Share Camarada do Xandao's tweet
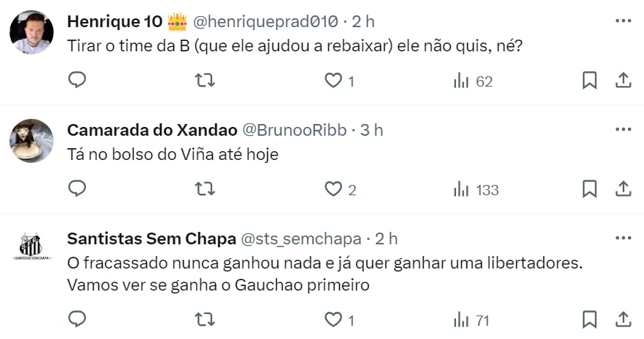The height and width of the screenshot is (339, 644). point(623,189)
